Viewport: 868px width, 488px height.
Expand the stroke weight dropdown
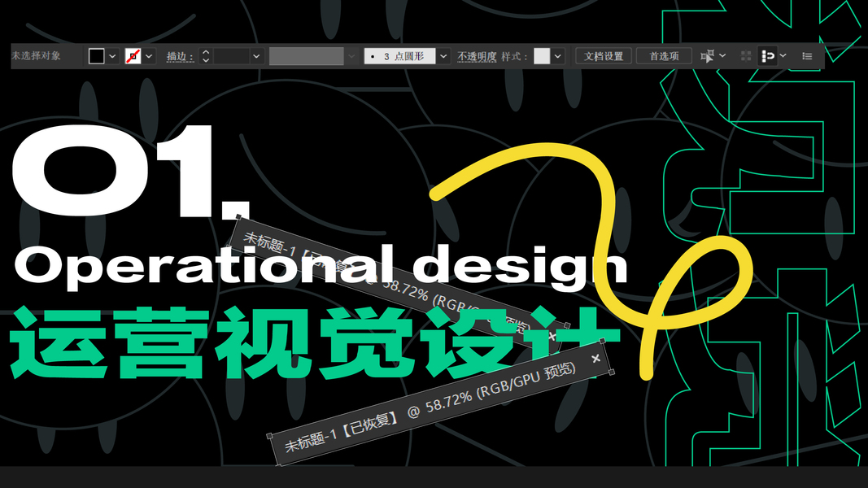point(256,56)
